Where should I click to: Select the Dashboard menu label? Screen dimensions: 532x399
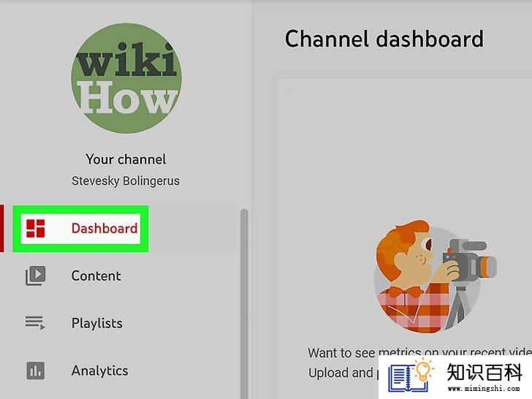[104, 228]
